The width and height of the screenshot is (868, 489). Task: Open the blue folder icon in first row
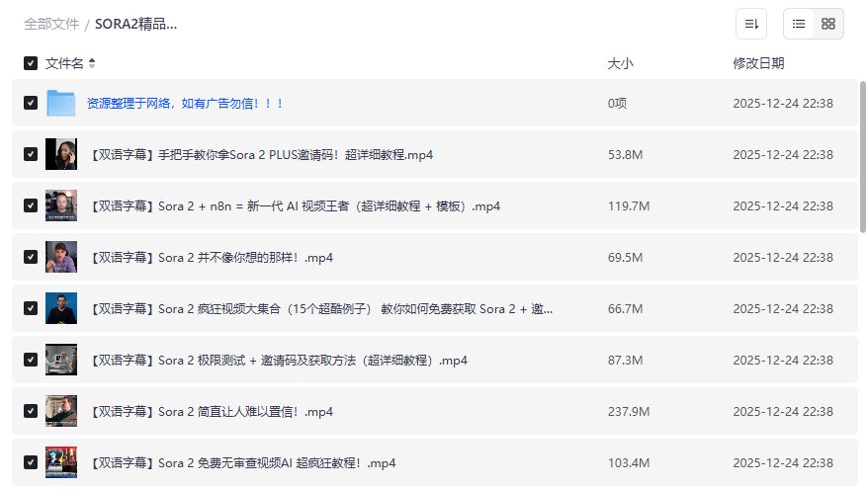click(x=61, y=103)
